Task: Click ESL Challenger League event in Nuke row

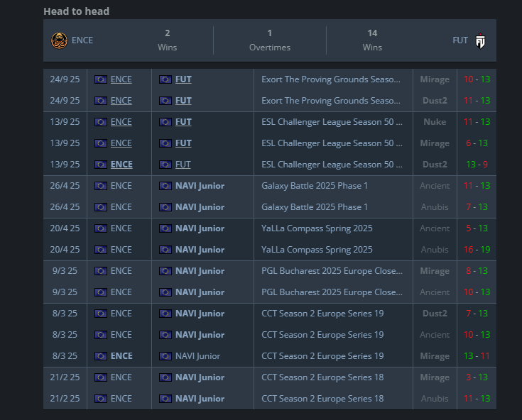Action: (x=332, y=122)
